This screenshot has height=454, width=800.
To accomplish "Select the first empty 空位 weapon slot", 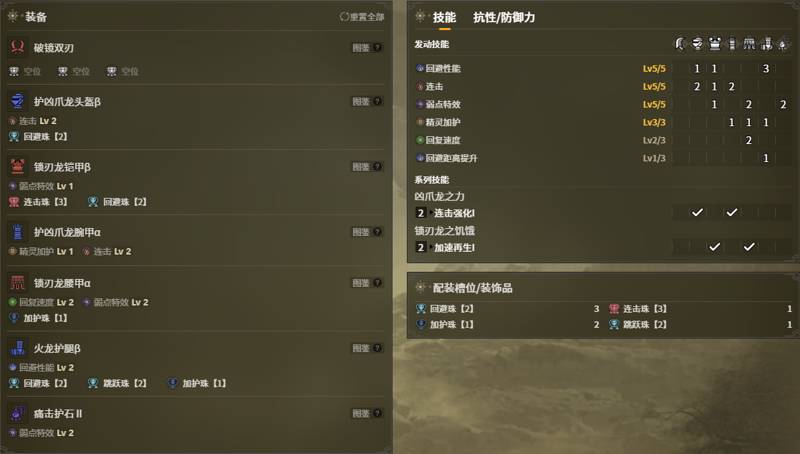I will click(25, 71).
